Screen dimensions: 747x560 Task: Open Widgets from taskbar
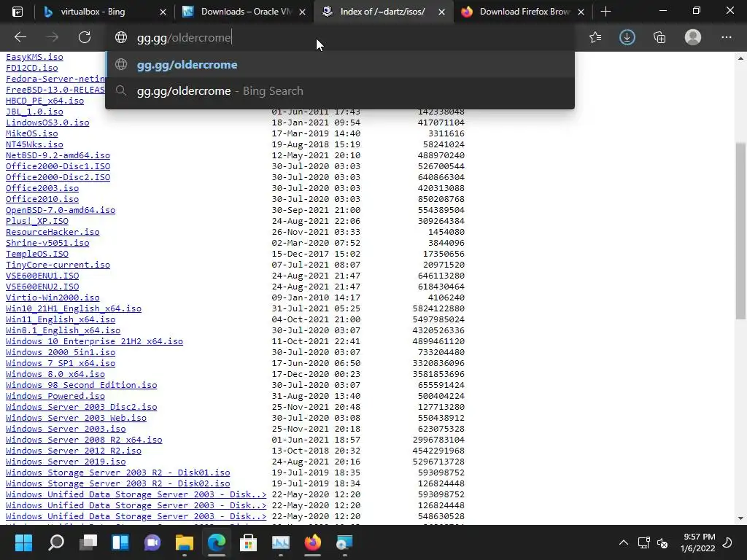120,542
